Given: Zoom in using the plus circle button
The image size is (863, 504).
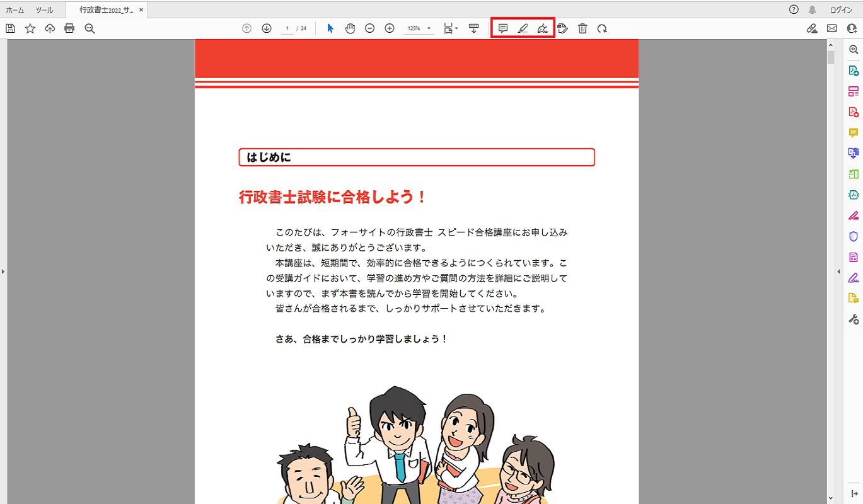Looking at the screenshot, I should point(390,28).
